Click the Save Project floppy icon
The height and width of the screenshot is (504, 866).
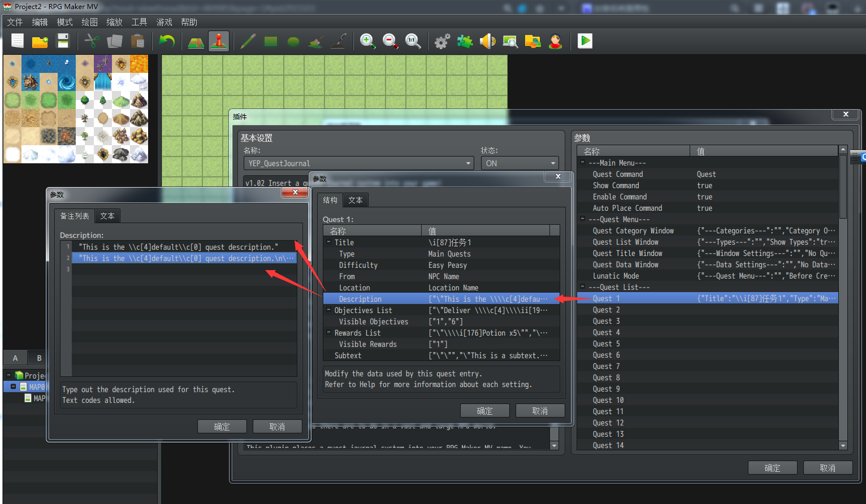(x=63, y=41)
